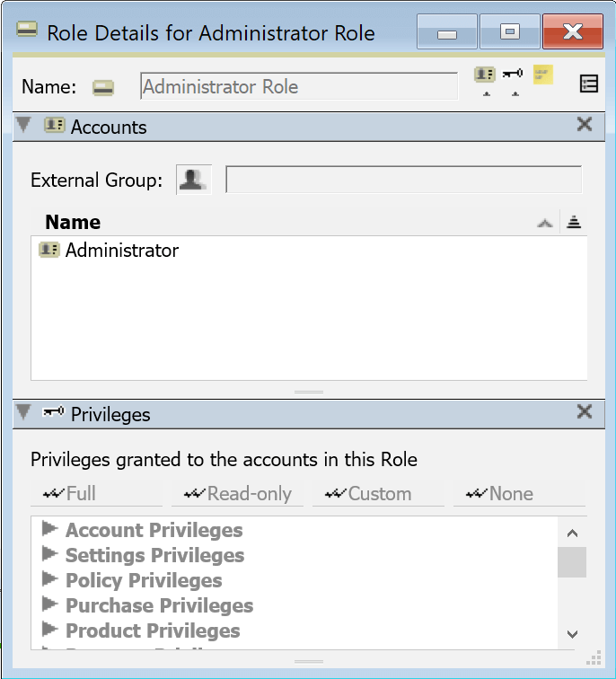Set privileges to Read-only

238,494
